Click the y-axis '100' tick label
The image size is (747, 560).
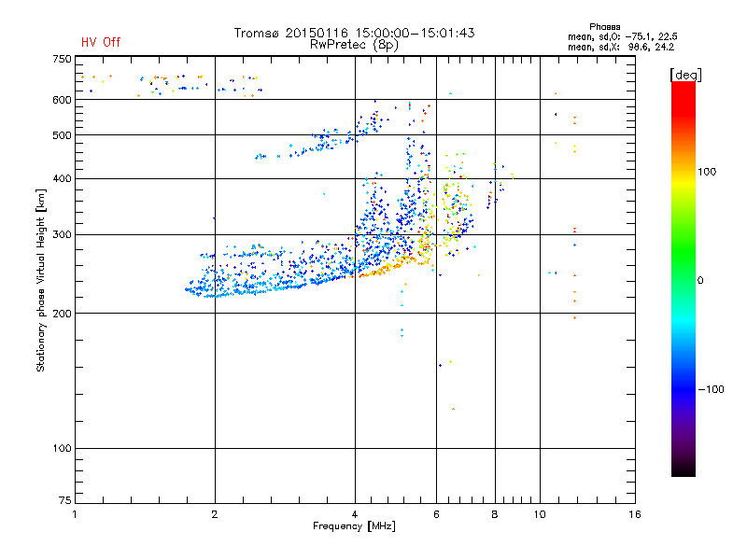(62, 448)
